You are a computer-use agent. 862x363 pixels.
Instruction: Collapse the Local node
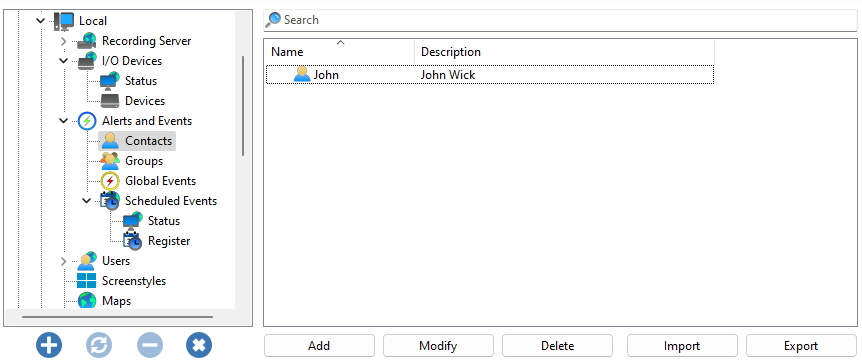click(40, 21)
